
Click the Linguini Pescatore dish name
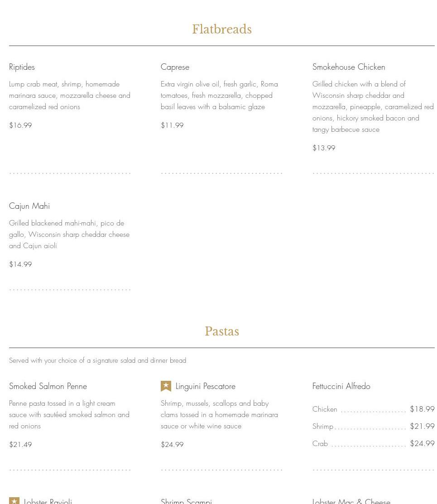click(205, 386)
